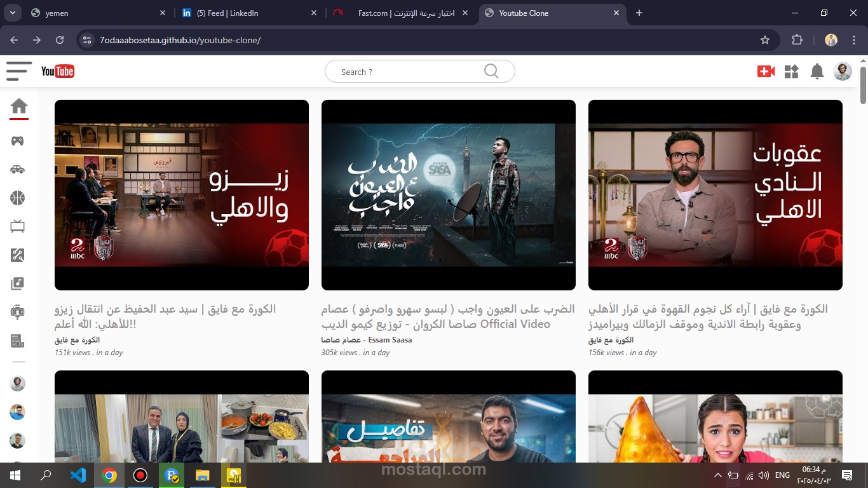
Task: Select the basketball Sports icon in sidebar
Action: [18, 198]
